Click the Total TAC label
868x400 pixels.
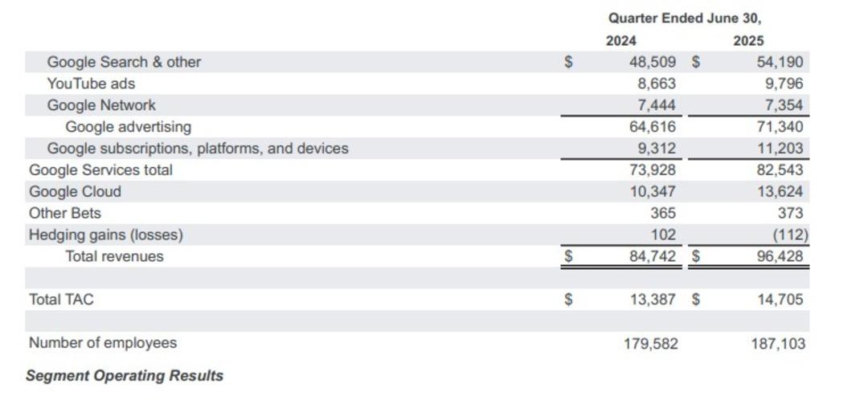61,300
